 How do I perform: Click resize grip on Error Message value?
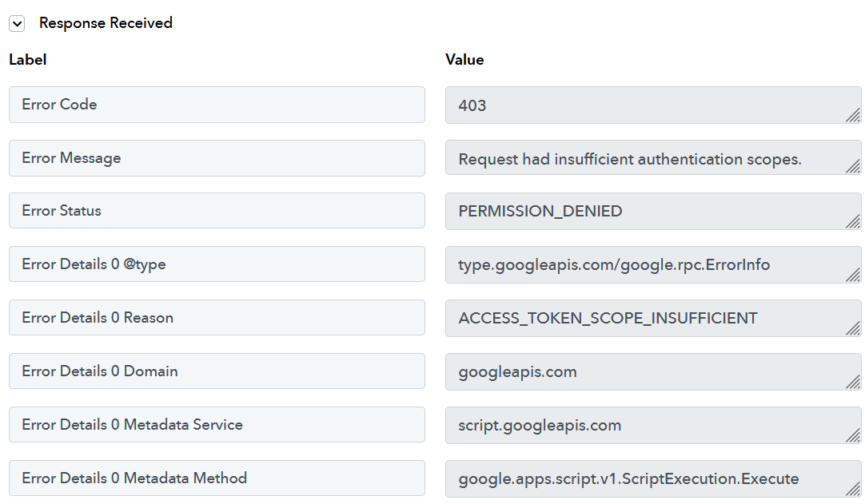point(854,166)
